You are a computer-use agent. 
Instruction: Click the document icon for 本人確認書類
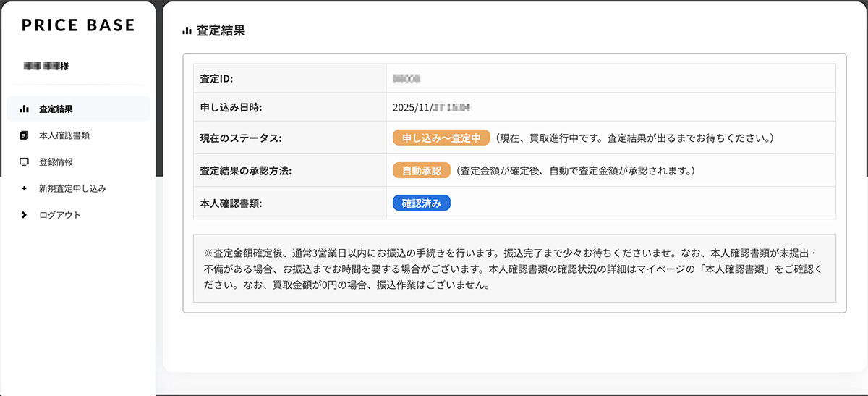pyautogui.click(x=24, y=135)
